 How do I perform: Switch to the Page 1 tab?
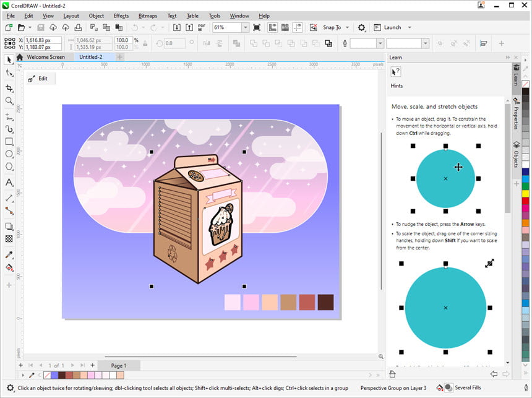119,365
